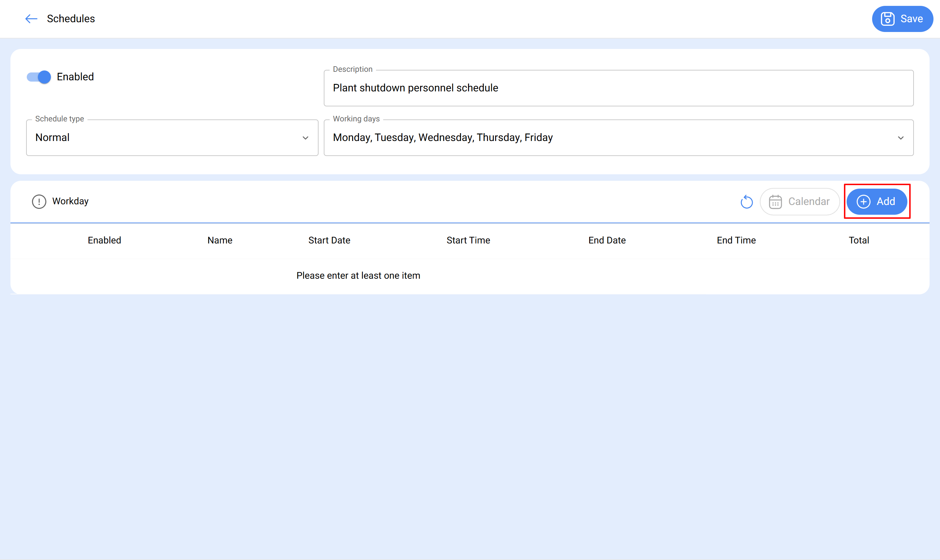This screenshot has height=560, width=940.
Task: Click the plus circle Add icon
Action: [x=863, y=202]
